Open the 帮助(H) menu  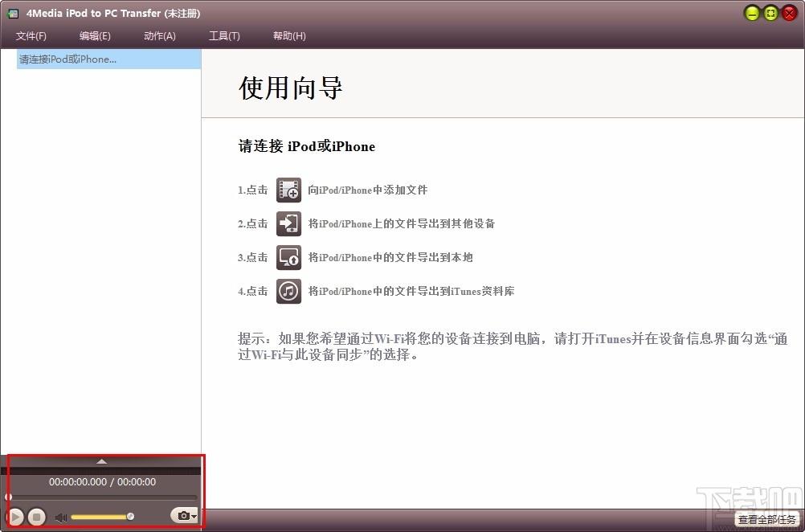click(289, 36)
